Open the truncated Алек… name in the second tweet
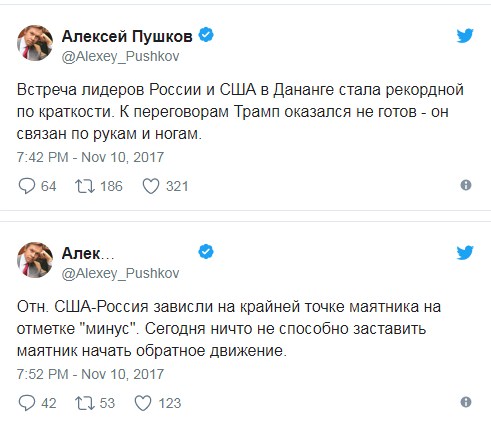491x425 pixels. (88, 253)
